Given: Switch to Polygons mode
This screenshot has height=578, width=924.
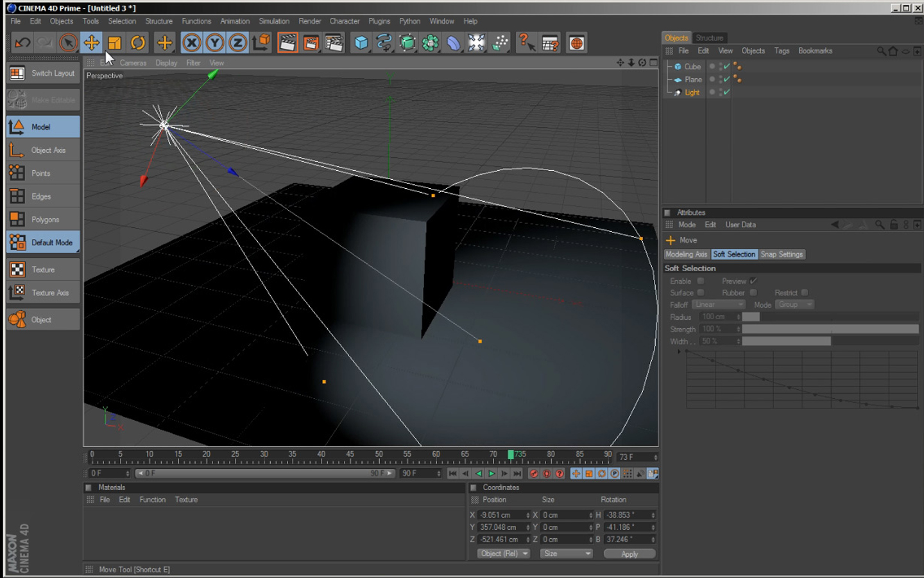Looking at the screenshot, I should [x=41, y=219].
